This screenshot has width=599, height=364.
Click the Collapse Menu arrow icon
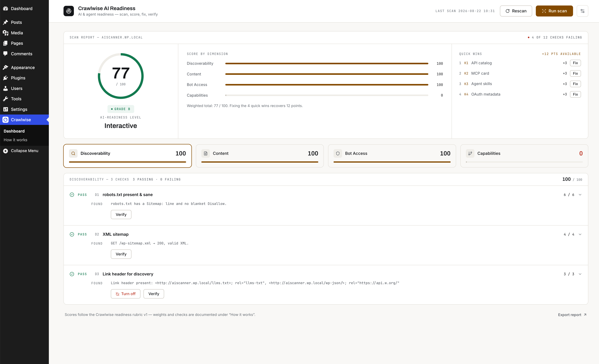tap(5, 151)
